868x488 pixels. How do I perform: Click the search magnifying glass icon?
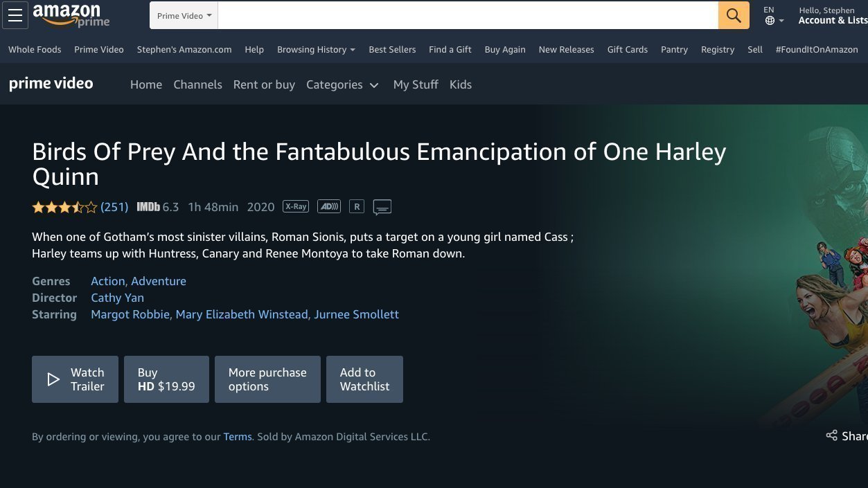[x=733, y=15]
